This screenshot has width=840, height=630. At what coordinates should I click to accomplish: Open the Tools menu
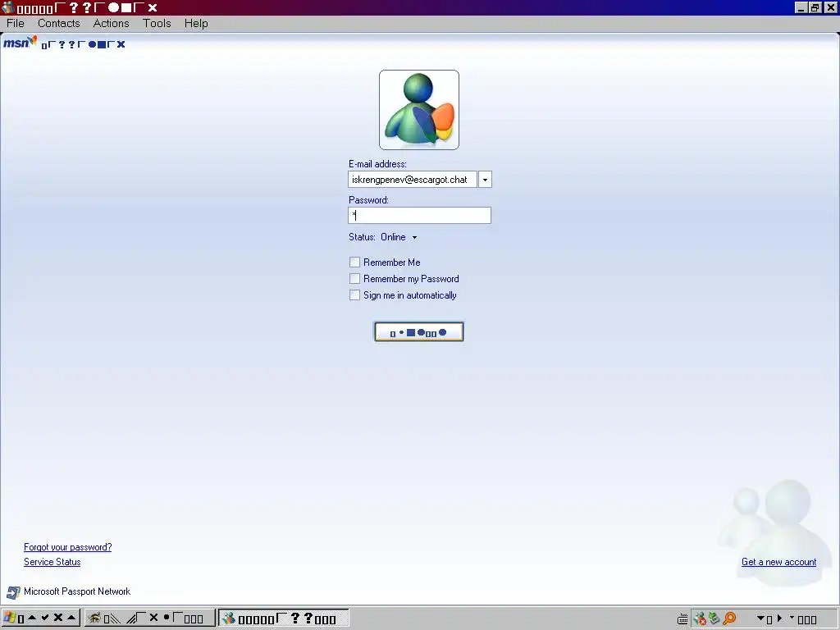157,23
